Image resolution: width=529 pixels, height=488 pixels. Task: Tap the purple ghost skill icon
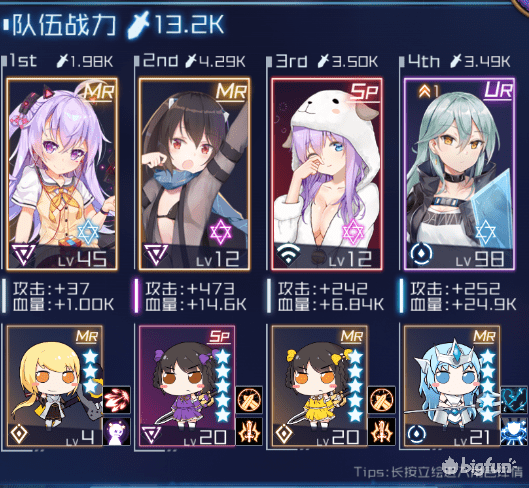[x=117, y=432]
